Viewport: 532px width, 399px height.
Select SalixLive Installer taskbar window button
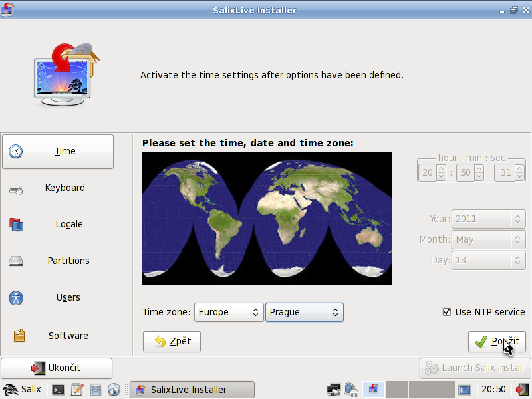[x=192, y=390]
